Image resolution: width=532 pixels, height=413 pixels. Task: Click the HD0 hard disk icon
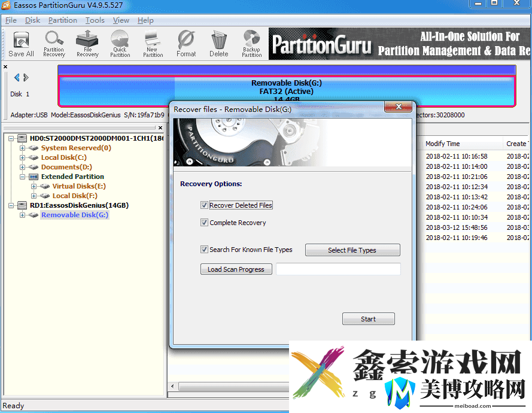22,138
